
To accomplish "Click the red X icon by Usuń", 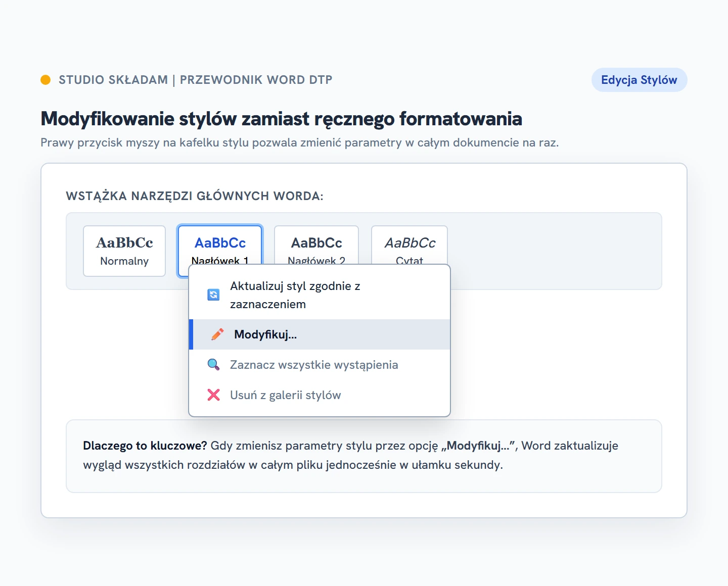I will 213,395.
